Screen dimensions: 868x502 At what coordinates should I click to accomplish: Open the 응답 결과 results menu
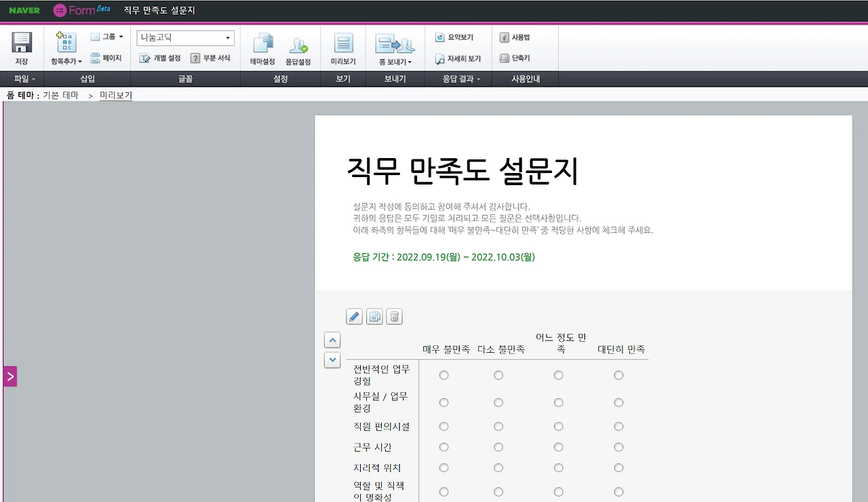click(462, 79)
